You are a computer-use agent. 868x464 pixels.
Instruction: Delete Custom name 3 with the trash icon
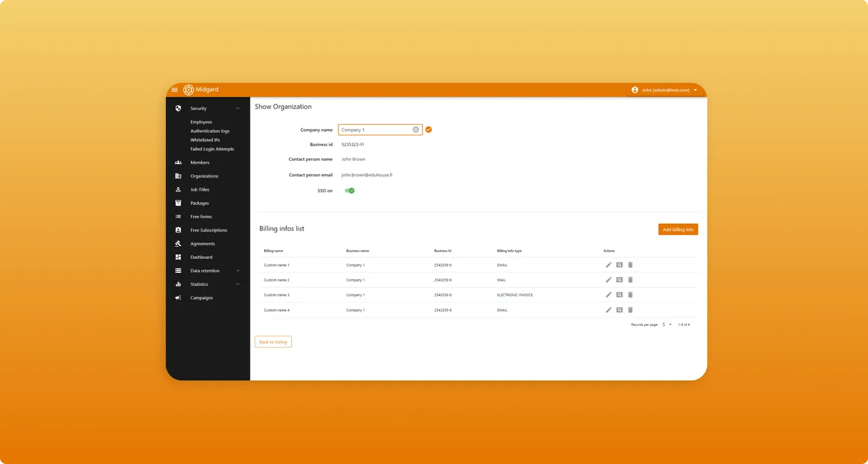(630, 295)
